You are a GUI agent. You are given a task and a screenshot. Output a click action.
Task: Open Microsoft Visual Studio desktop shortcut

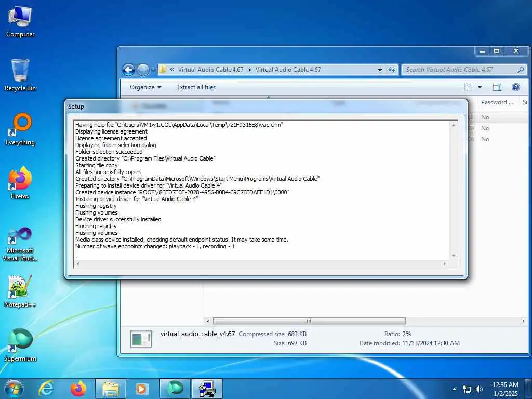(20, 244)
